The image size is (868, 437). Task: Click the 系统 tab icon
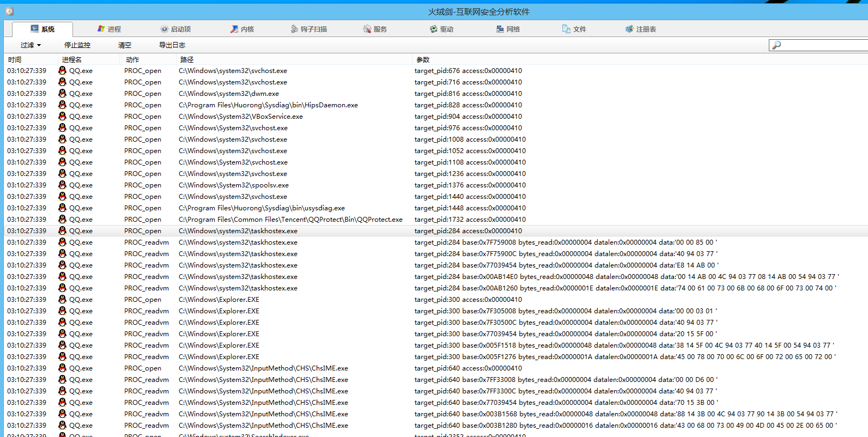click(x=35, y=29)
